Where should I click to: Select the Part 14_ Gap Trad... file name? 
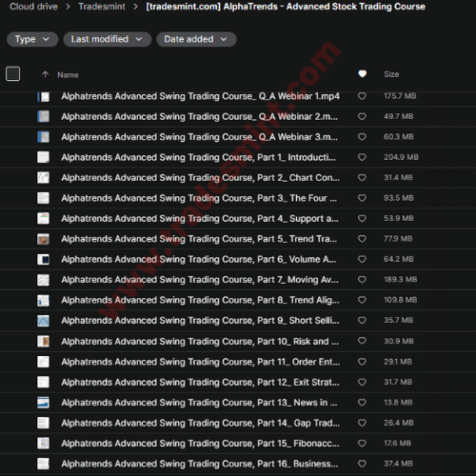pos(200,423)
